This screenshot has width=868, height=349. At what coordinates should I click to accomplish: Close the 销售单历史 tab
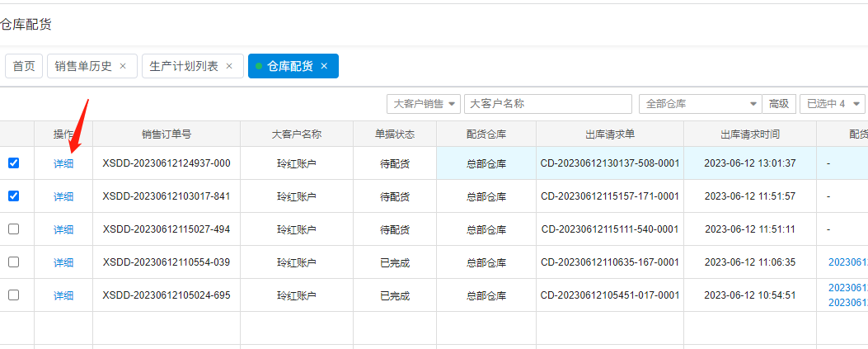click(x=123, y=67)
